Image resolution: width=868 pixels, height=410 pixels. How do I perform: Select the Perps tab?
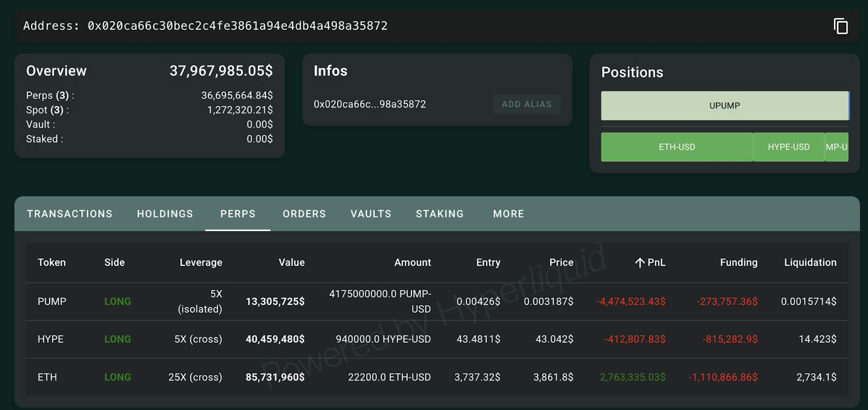click(x=238, y=214)
